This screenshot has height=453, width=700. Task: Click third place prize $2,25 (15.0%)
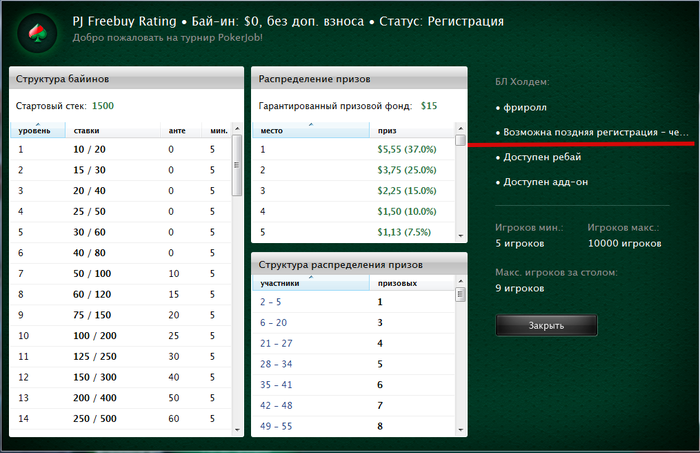click(407, 191)
